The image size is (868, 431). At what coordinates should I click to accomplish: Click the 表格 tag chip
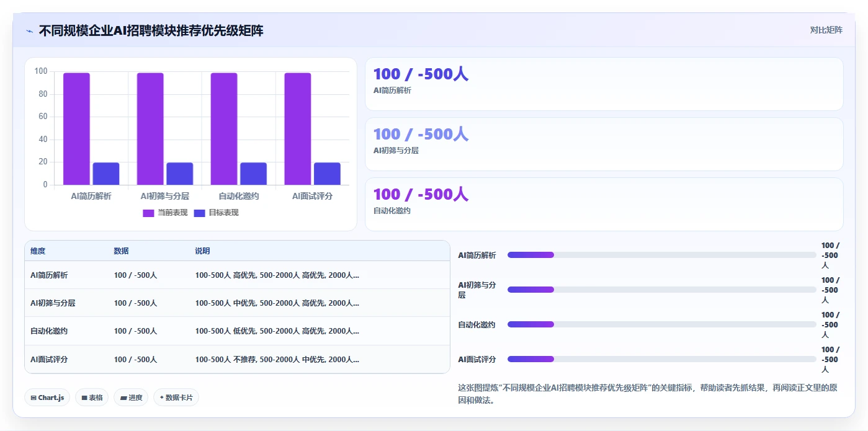(92, 398)
